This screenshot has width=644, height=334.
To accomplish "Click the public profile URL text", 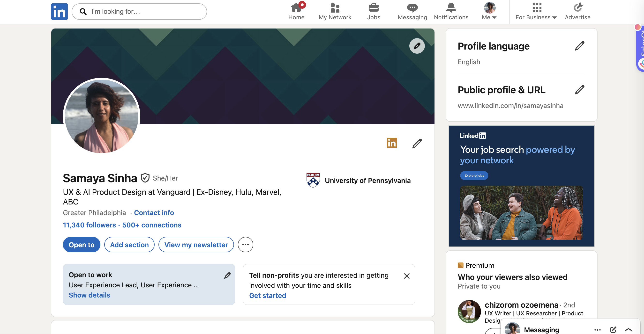I will 510,106.
